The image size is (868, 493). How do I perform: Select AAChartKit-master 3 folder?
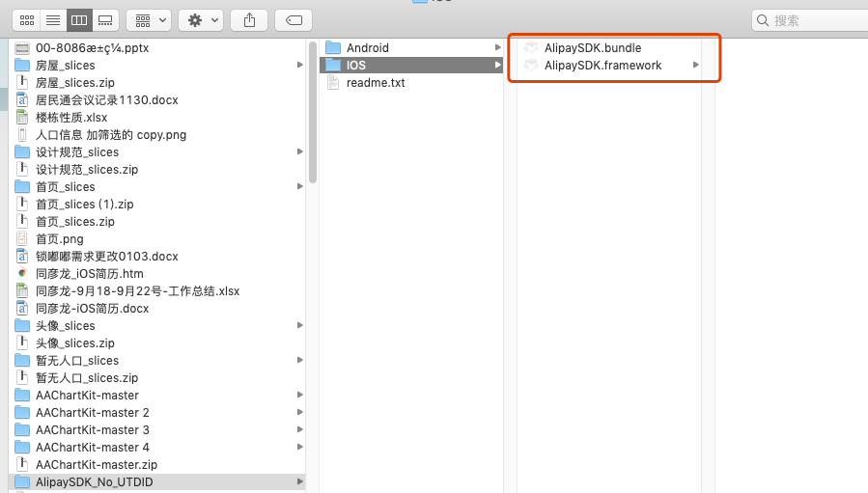pyautogui.click(x=157, y=430)
